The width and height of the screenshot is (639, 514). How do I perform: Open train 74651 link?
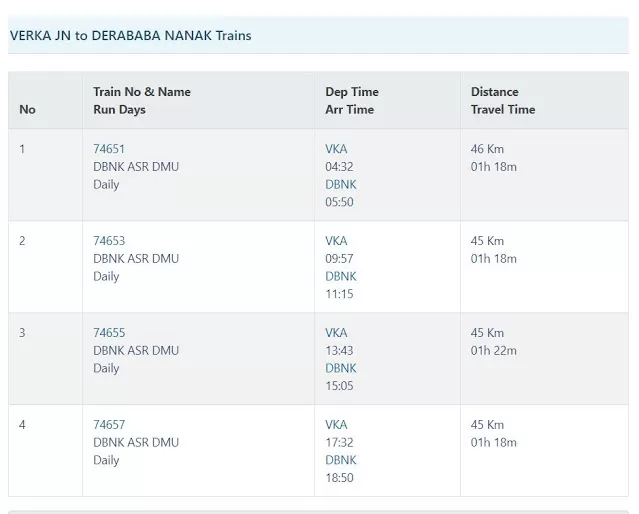pos(108,149)
